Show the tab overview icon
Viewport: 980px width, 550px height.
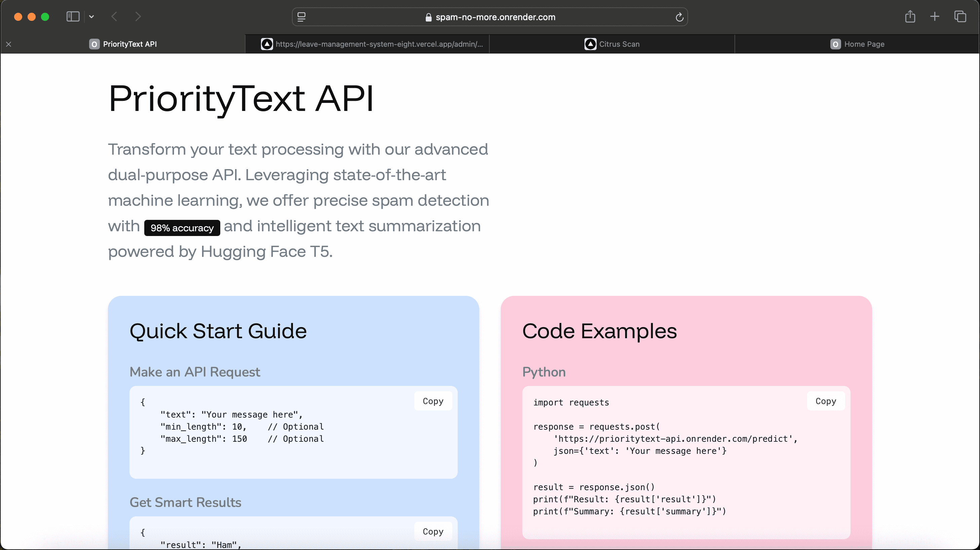point(960,17)
